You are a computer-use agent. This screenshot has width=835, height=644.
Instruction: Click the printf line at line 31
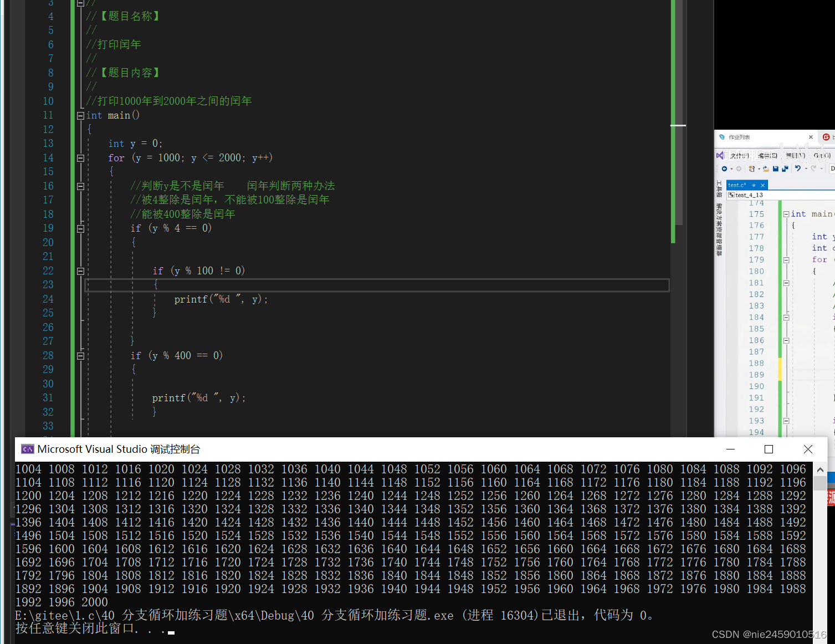[199, 398]
